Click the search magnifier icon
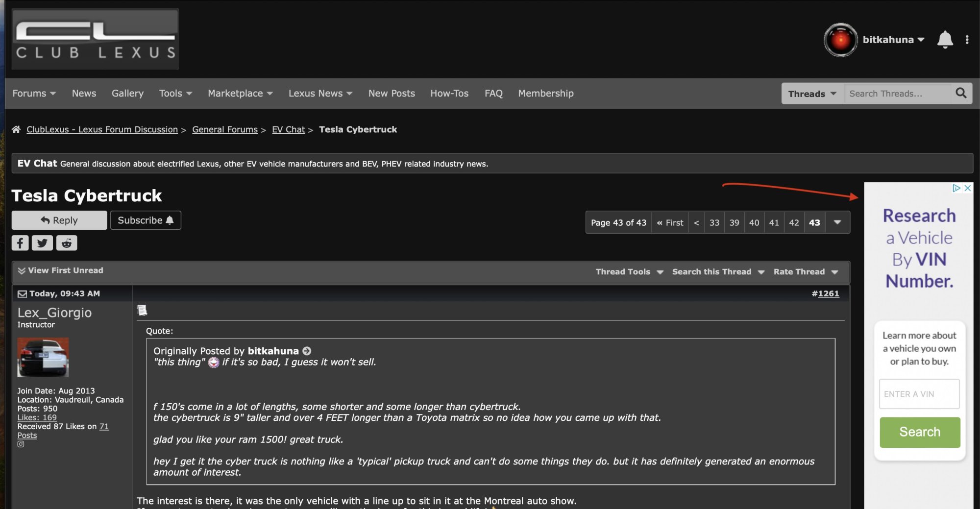This screenshot has width=980, height=509. 961,93
